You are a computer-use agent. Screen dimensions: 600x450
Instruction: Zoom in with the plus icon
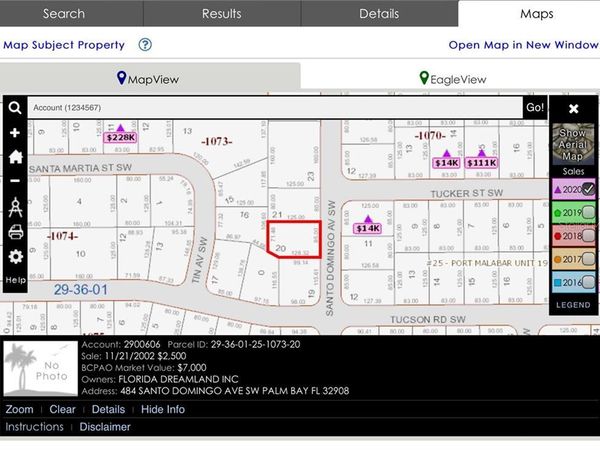(x=15, y=133)
